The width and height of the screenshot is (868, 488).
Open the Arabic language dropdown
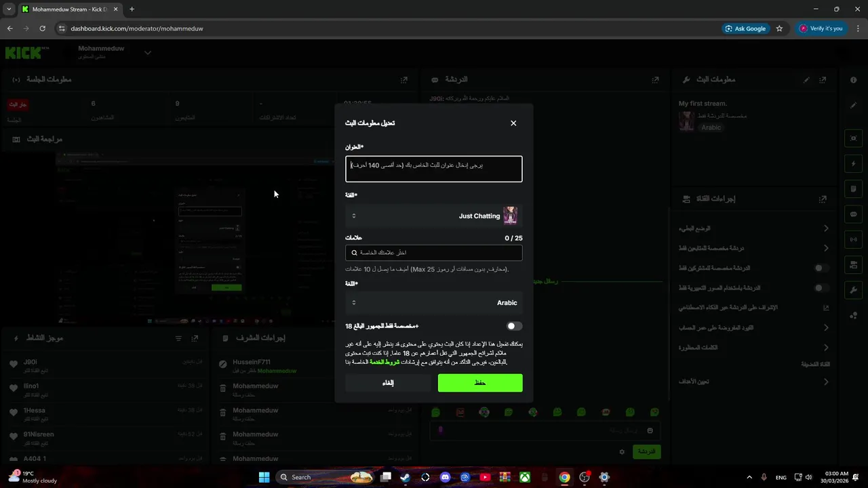coord(434,303)
